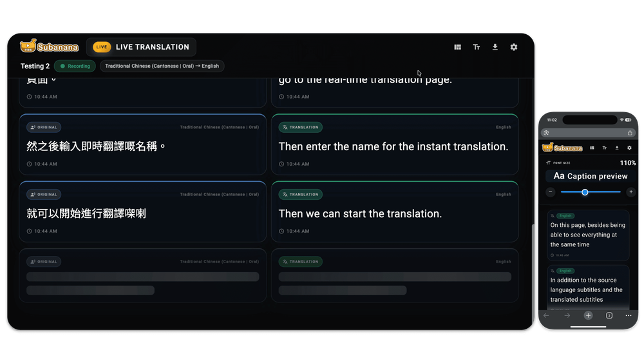Tap the layout icon on phone toolbar
The height and width of the screenshot is (363, 644).
[592, 148]
